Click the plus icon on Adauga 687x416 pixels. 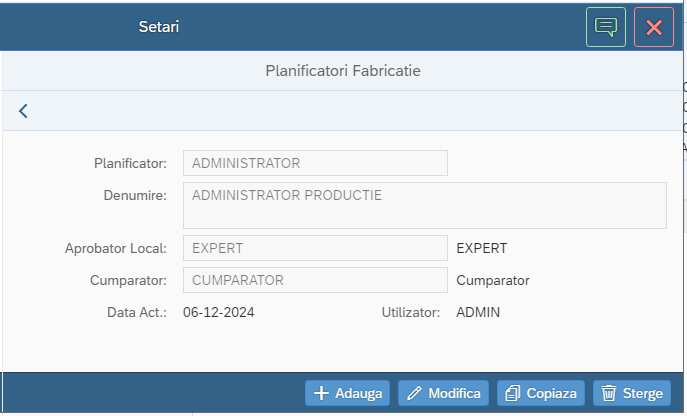pyautogui.click(x=321, y=393)
